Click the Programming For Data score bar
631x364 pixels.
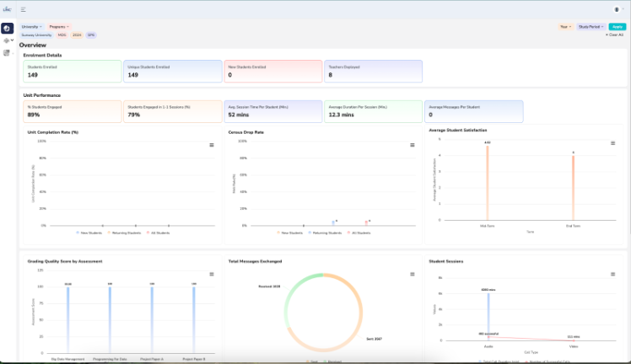point(110,320)
